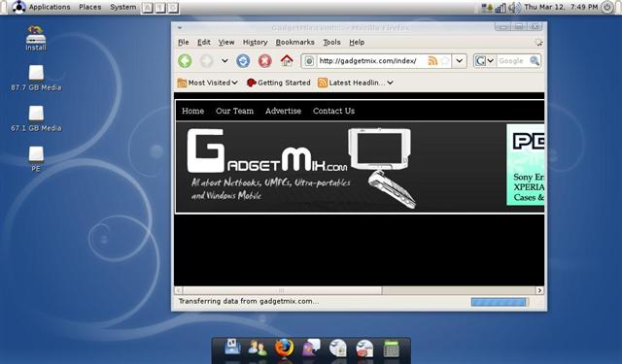Screen dimensions: 622x364
Task: Open the Our Team page link
Action: point(234,111)
